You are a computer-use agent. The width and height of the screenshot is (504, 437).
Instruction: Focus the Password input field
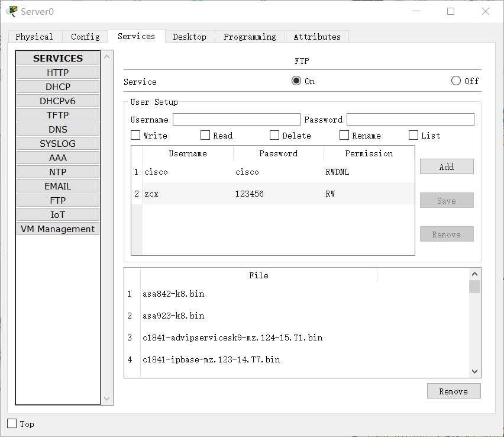411,120
